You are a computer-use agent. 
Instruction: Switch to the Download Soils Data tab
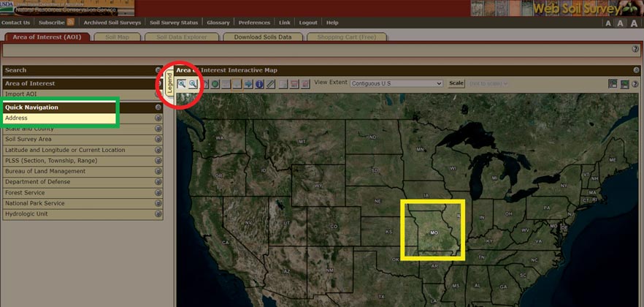[x=262, y=37]
